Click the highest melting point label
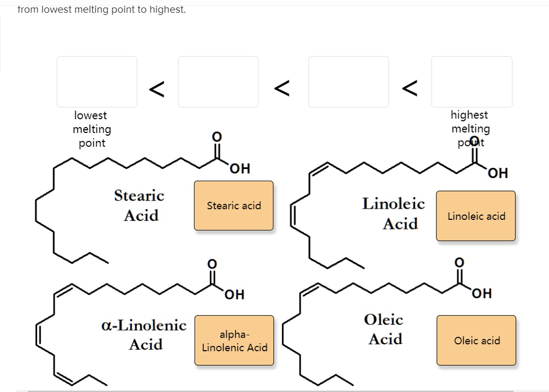 [470, 128]
